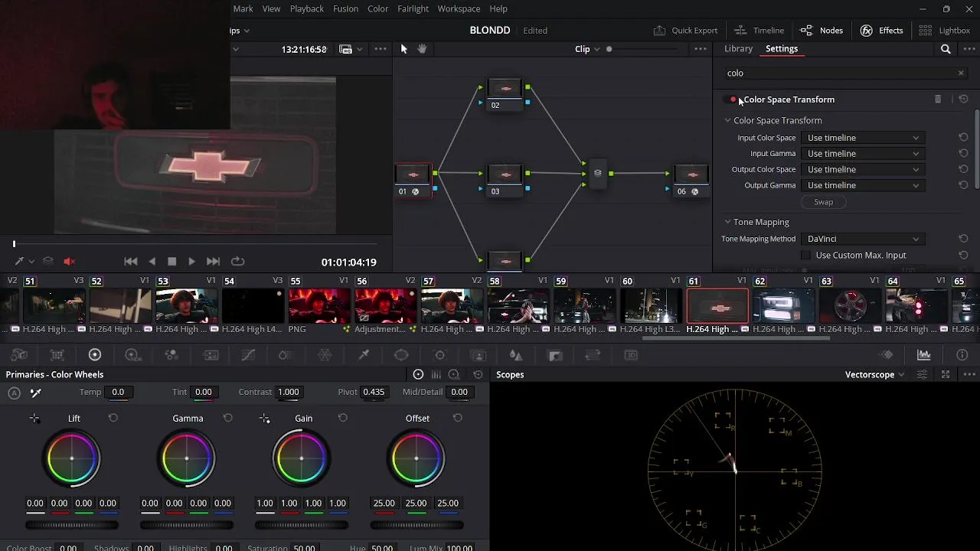Collapse the Tone Mapping section
This screenshot has width=980, height=551.
click(x=728, y=222)
